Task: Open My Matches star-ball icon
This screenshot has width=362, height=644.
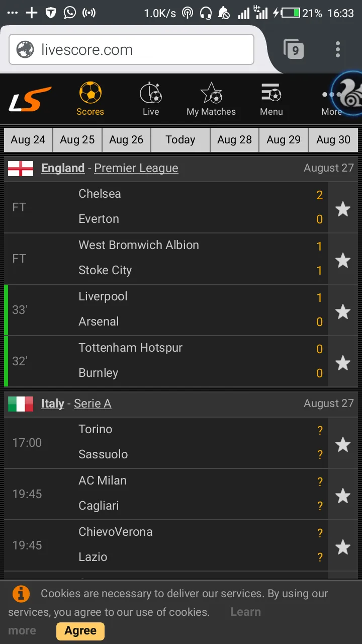Action: 211,94
